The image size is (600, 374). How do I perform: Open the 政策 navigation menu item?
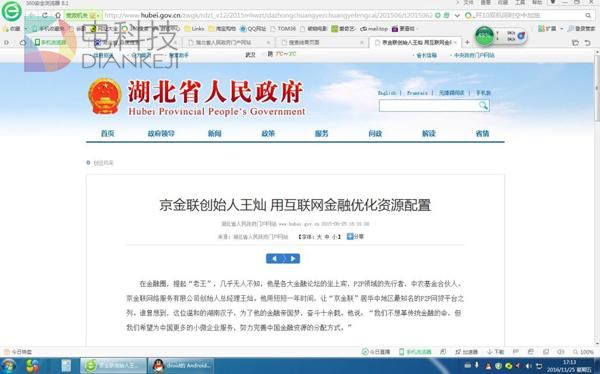click(x=268, y=133)
